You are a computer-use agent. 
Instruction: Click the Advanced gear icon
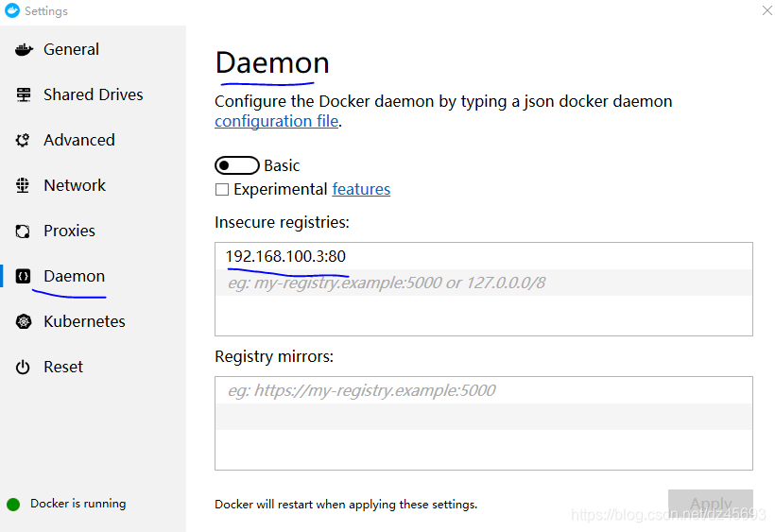point(23,140)
